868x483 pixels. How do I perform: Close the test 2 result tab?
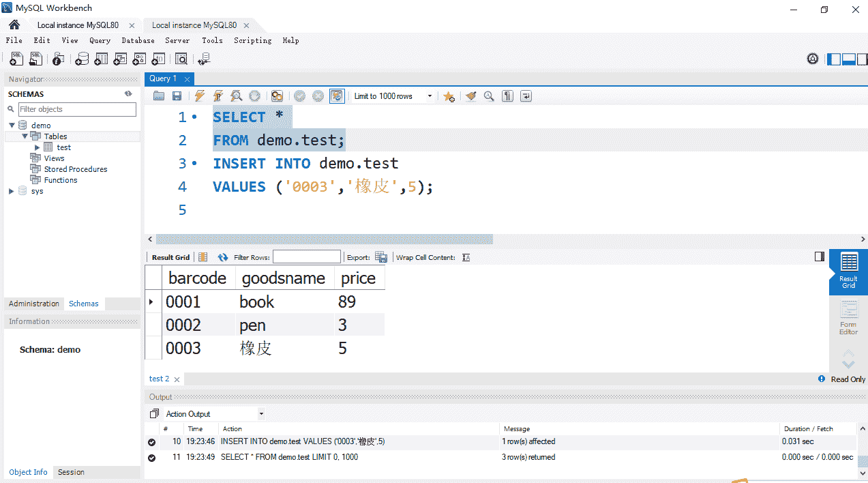pyautogui.click(x=177, y=379)
